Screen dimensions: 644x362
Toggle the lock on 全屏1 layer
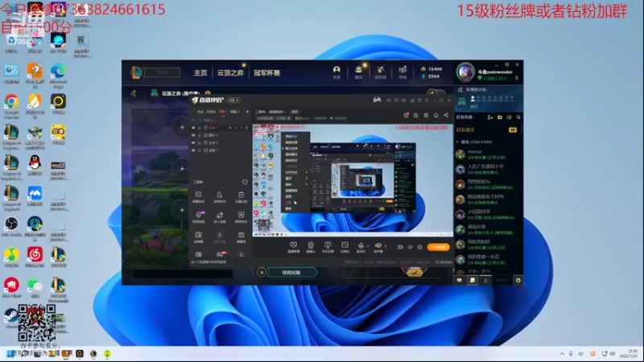199,150
